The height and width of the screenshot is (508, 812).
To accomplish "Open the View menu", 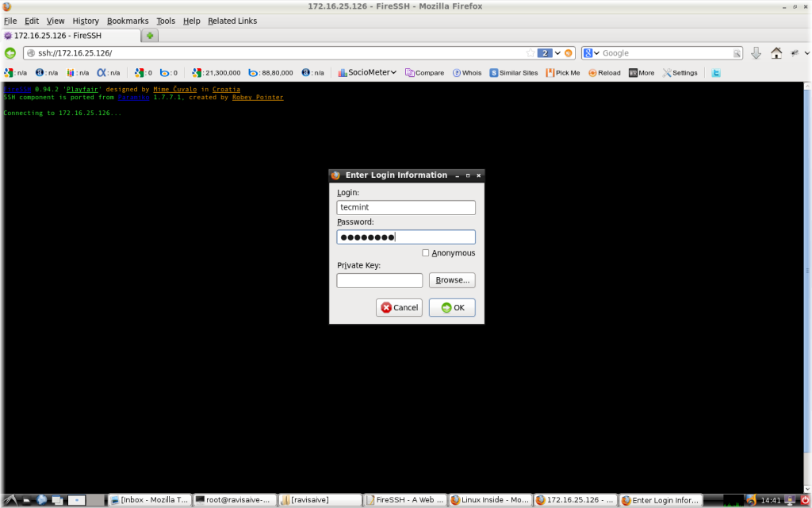I will [x=56, y=21].
